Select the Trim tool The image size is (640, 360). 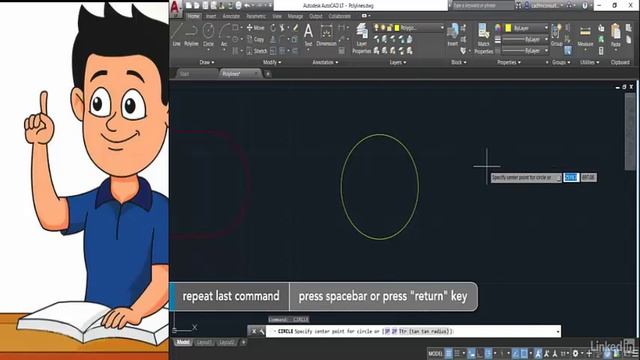click(282, 28)
